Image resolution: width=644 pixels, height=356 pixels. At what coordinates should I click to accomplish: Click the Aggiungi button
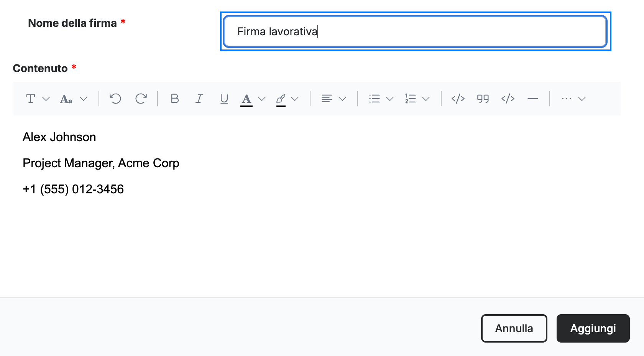click(593, 328)
